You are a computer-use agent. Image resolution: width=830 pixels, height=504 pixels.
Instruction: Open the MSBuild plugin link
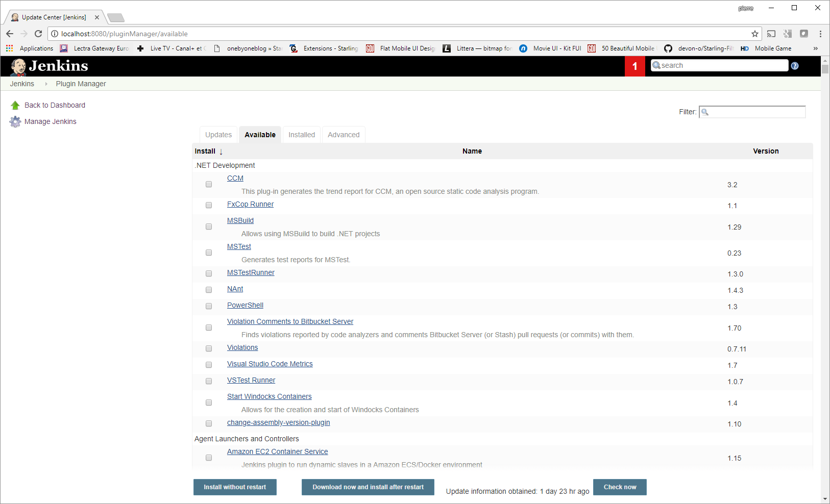click(240, 220)
